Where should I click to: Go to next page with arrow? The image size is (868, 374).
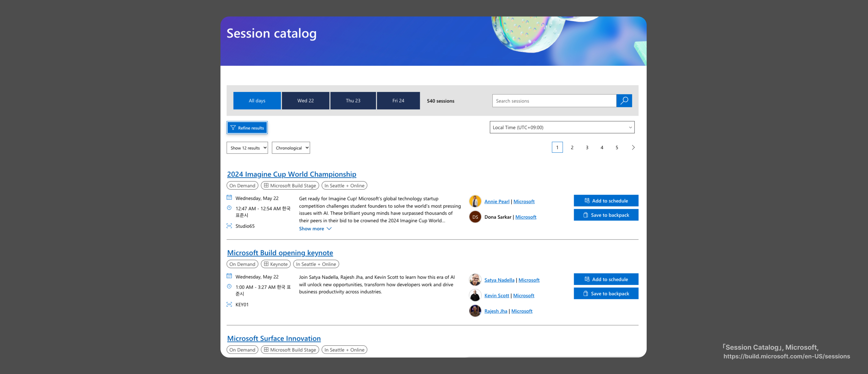click(x=633, y=147)
